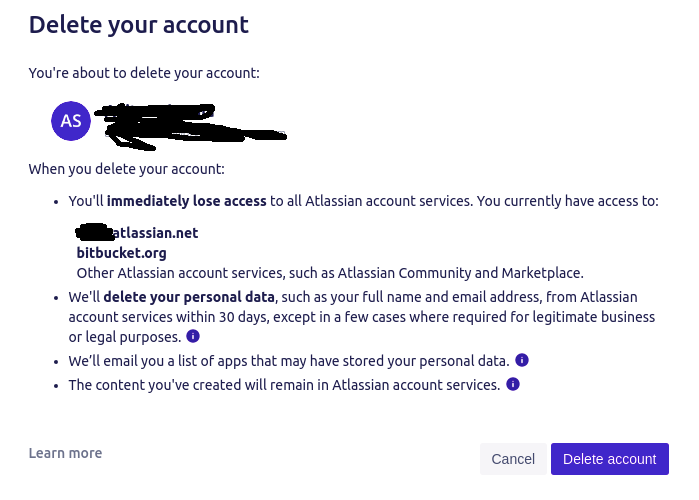Click info icon after "legal purposes"
699x500 pixels.
point(193,336)
